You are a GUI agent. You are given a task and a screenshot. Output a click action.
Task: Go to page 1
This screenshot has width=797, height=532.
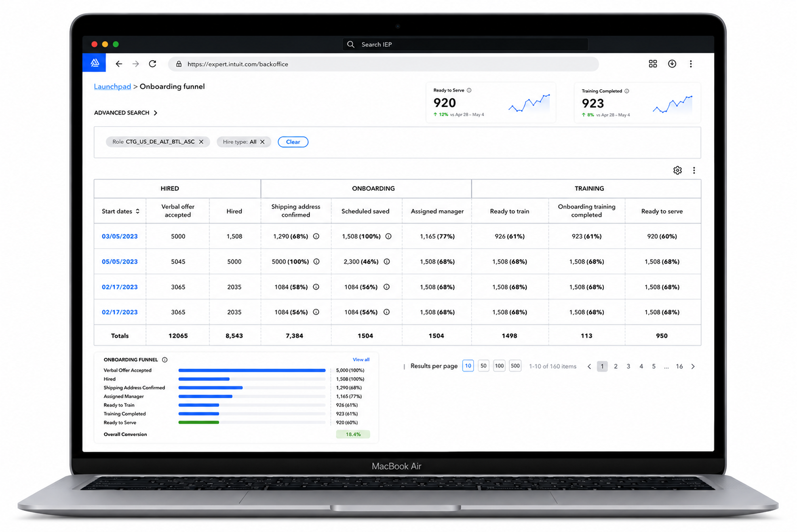(602, 366)
